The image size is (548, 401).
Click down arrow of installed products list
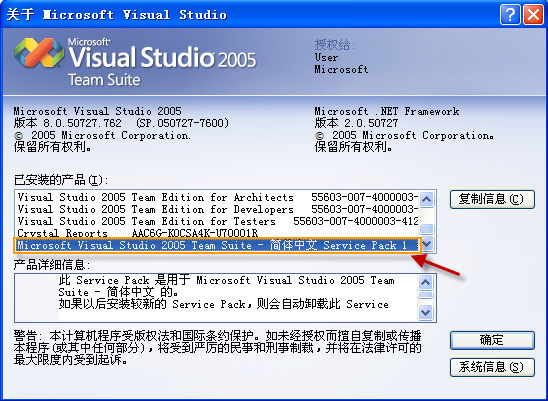[x=426, y=244]
